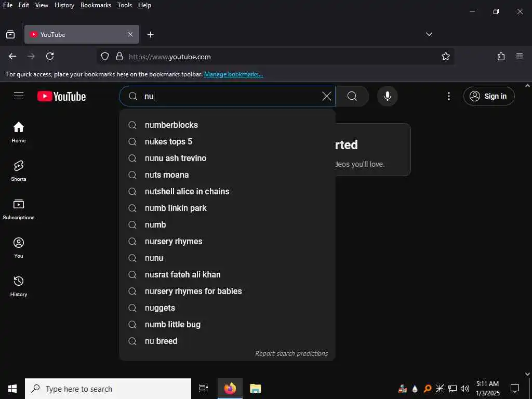
Task: Click the Sign in button
Action: pos(489,96)
